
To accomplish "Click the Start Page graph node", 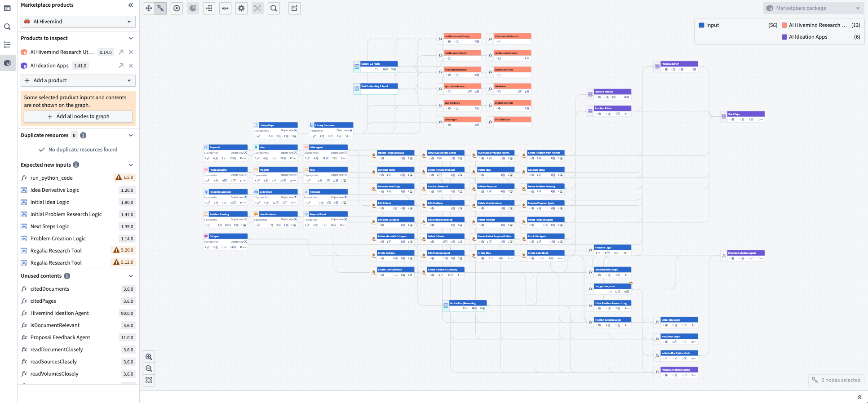I will [743, 117].
